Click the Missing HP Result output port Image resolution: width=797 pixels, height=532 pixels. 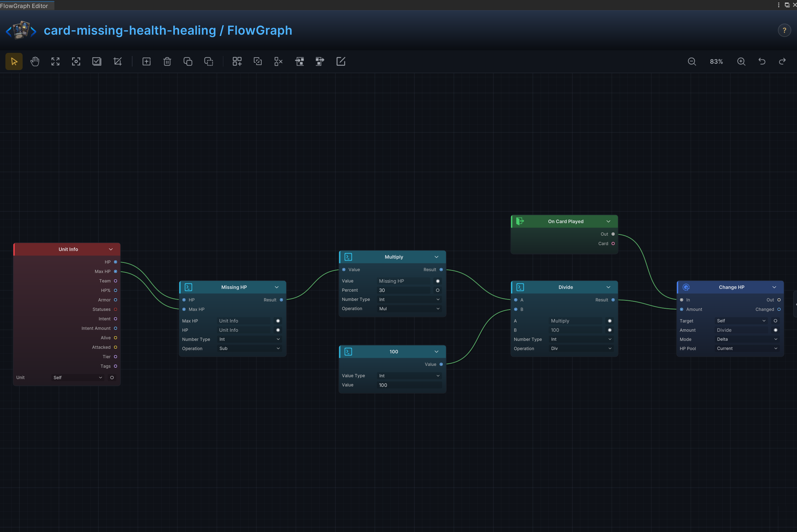click(281, 300)
